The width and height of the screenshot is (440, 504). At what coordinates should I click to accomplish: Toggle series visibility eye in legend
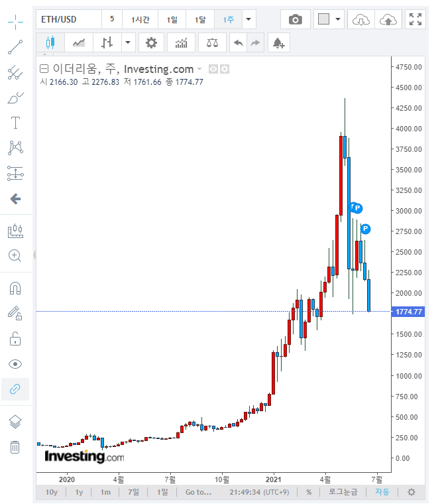click(213, 69)
